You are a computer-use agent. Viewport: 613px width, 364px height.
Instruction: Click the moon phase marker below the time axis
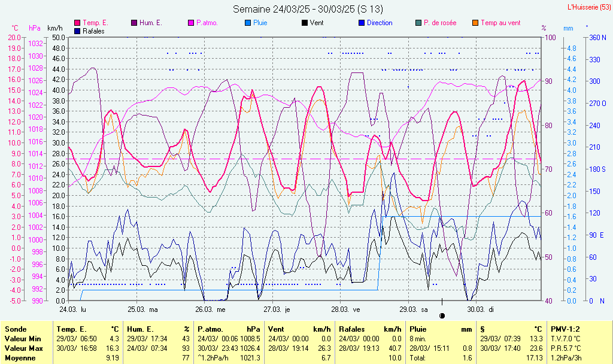pos(442,316)
